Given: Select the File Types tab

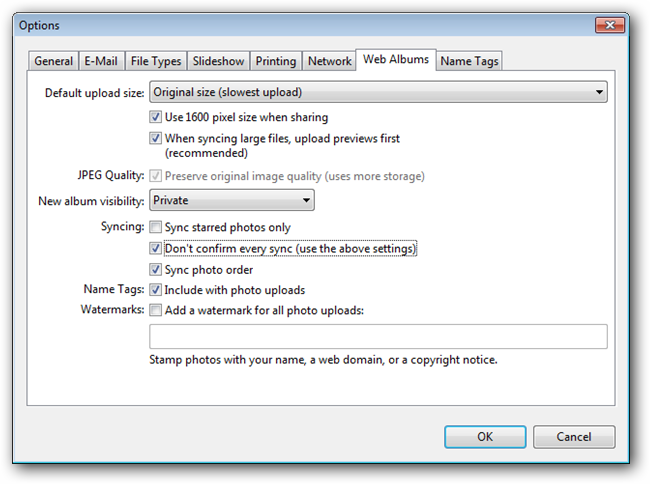Looking at the screenshot, I should click(155, 61).
